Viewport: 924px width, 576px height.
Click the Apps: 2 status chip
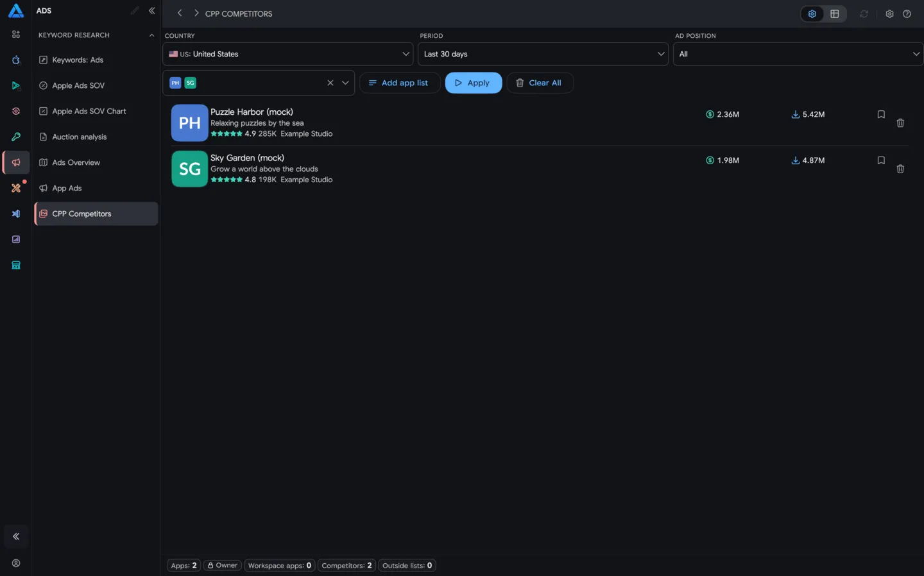pos(184,565)
